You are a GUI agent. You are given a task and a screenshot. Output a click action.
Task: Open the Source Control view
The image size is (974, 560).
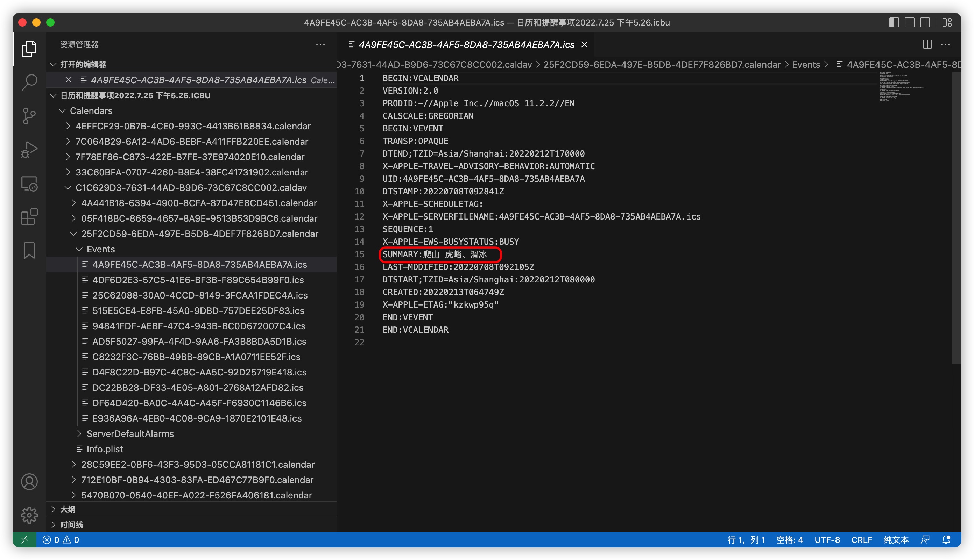pyautogui.click(x=29, y=116)
